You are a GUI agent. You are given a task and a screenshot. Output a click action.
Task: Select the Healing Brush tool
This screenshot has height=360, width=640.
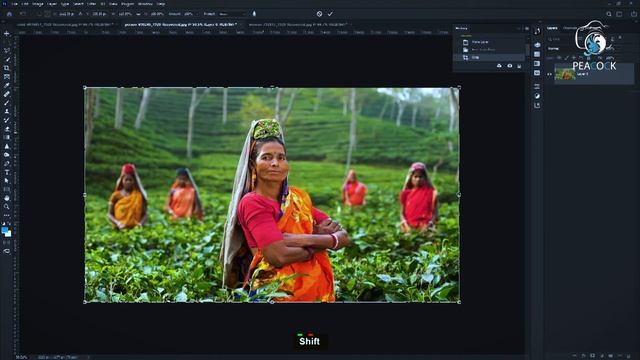click(x=7, y=94)
